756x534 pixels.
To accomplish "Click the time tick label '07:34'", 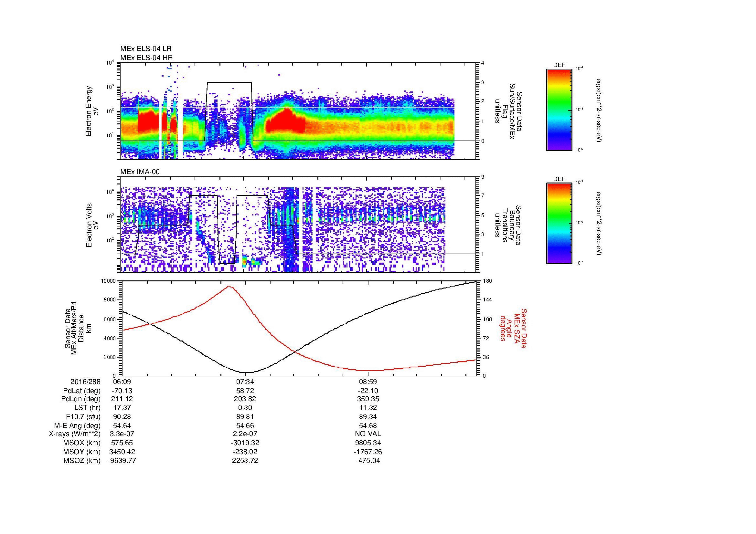I will (x=245, y=382).
